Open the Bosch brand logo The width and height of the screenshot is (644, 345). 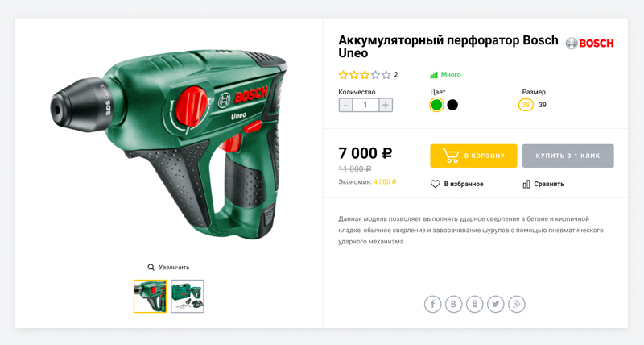coord(589,44)
